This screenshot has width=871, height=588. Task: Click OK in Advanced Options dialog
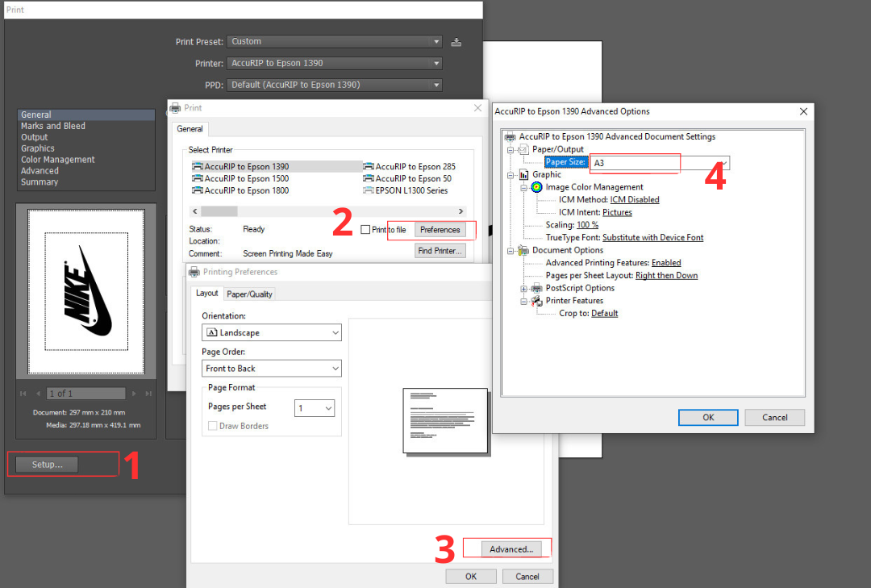tap(708, 417)
